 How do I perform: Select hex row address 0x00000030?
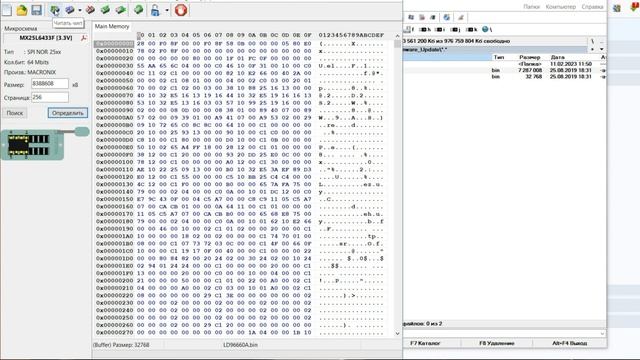114,66
